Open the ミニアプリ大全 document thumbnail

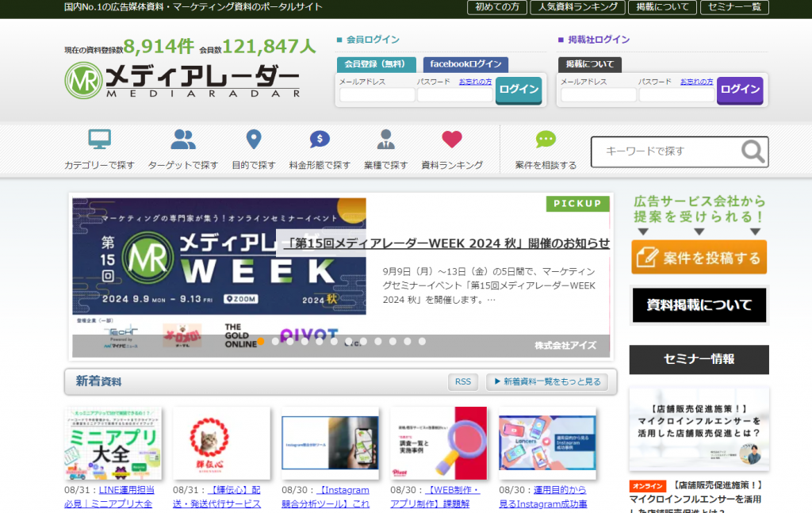click(113, 444)
